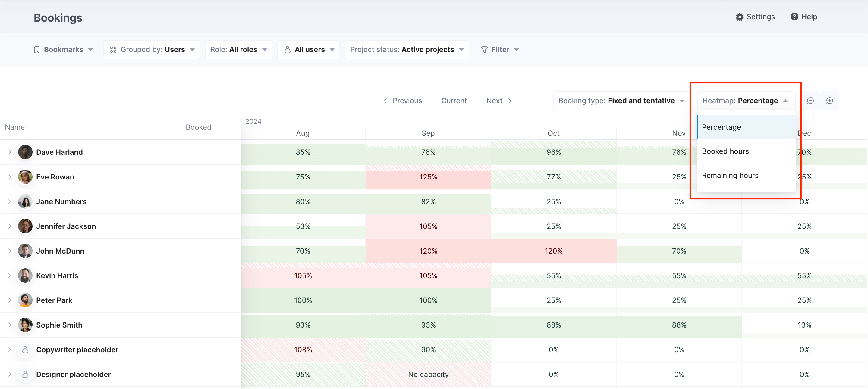Image resolution: width=868 pixels, height=389 pixels.
Task: Click Sophie Smith's 13% December cell
Action: 804,325
